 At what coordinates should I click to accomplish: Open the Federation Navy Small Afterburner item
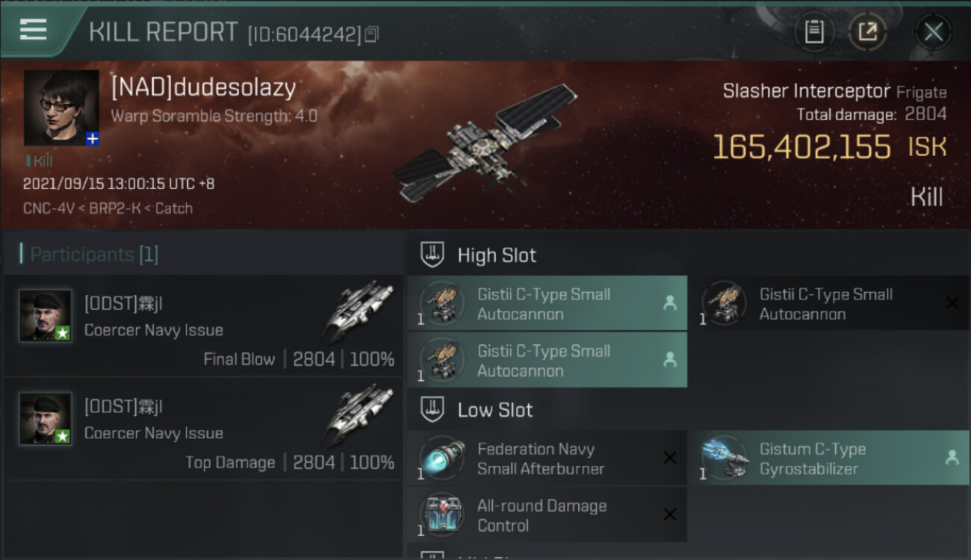click(547, 458)
